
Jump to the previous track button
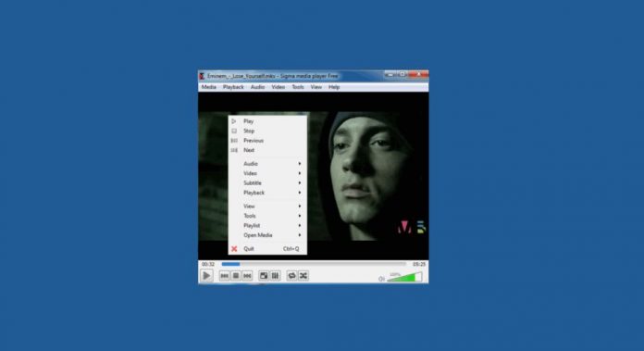(224, 276)
